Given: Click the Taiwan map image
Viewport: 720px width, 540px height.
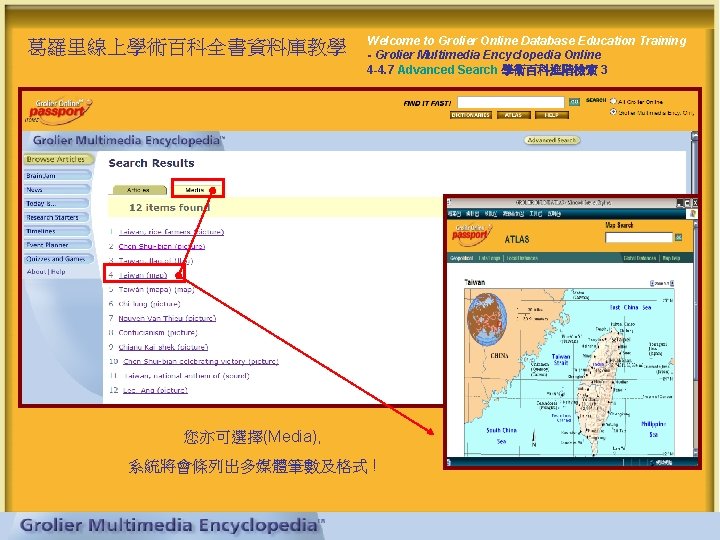Looking at the screenshot, I should click(x=569, y=372).
